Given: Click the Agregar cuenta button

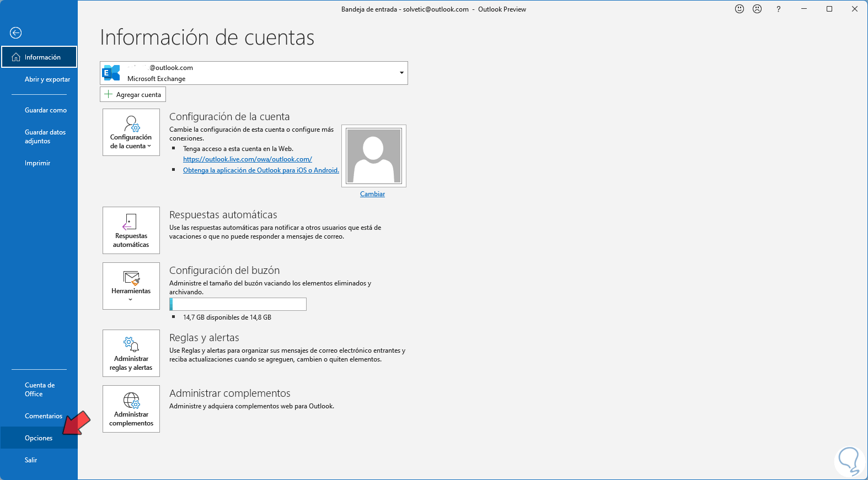Looking at the screenshot, I should 133,94.
